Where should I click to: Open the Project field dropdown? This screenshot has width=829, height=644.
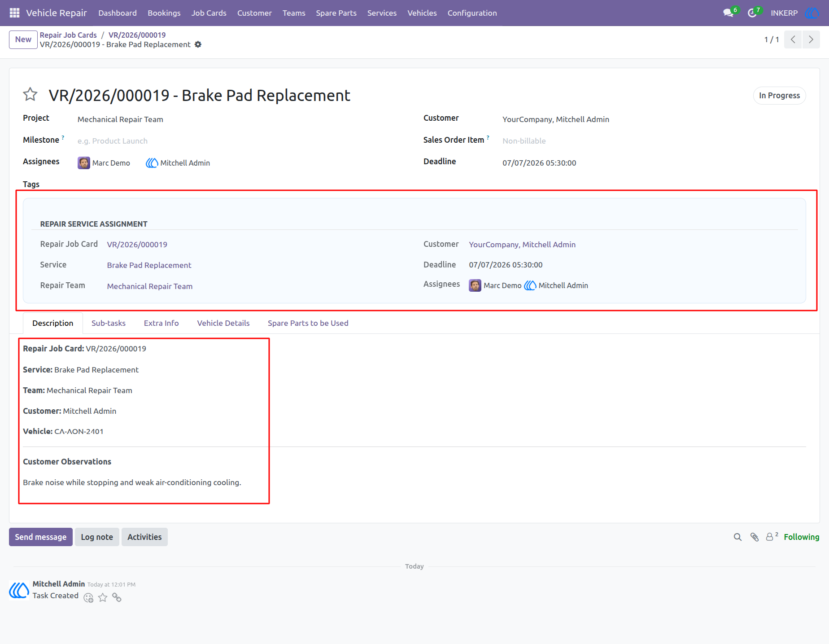point(242,119)
